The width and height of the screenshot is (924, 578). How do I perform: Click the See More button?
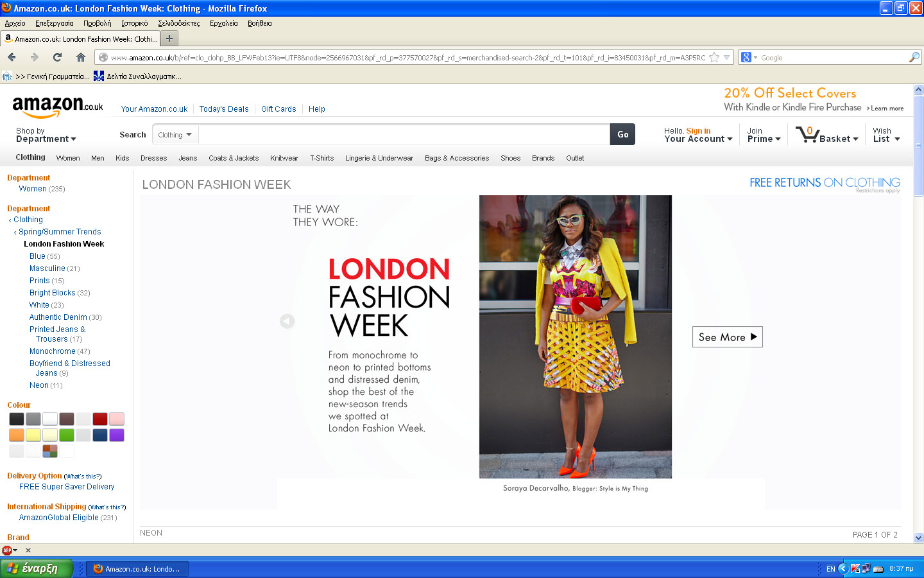728,337
